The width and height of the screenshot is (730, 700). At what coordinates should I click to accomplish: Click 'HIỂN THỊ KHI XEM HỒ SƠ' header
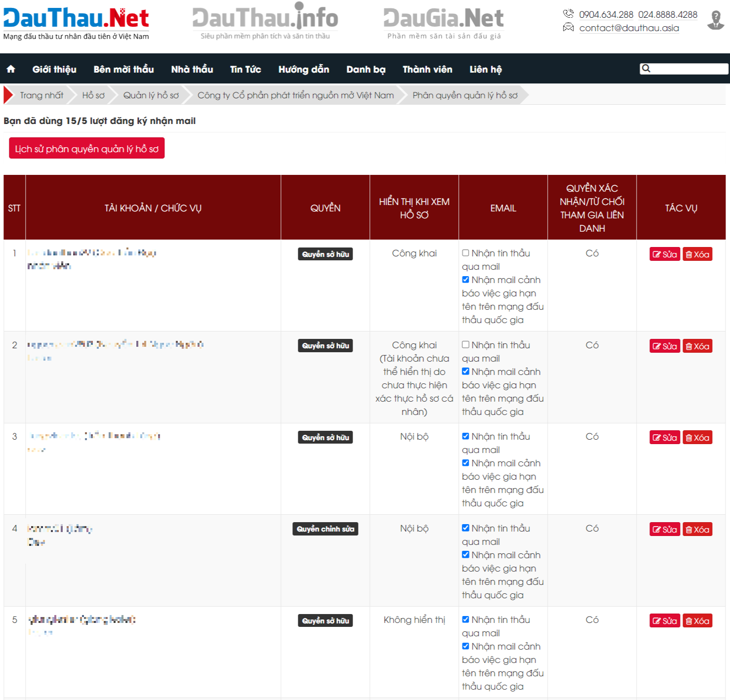click(414, 208)
